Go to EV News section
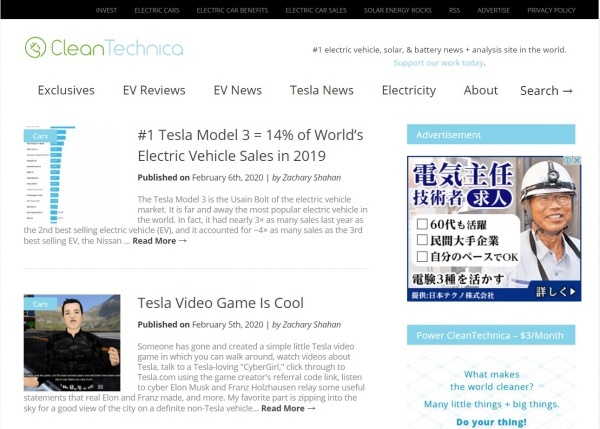 coord(238,90)
